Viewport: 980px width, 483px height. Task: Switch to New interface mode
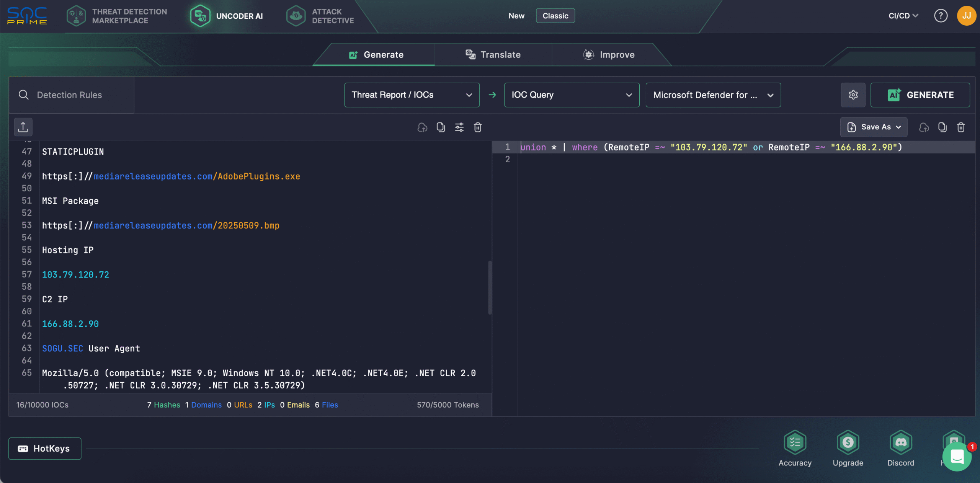(x=516, y=16)
